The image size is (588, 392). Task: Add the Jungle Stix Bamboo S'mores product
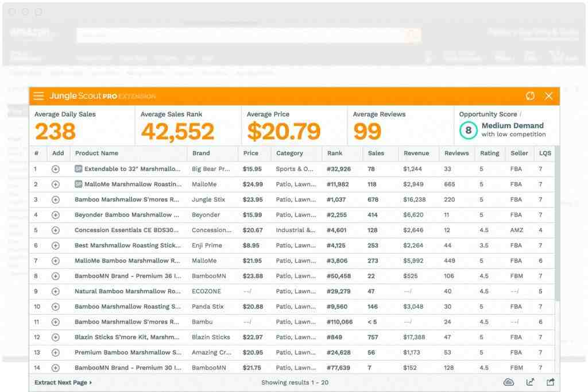tap(56, 200)
